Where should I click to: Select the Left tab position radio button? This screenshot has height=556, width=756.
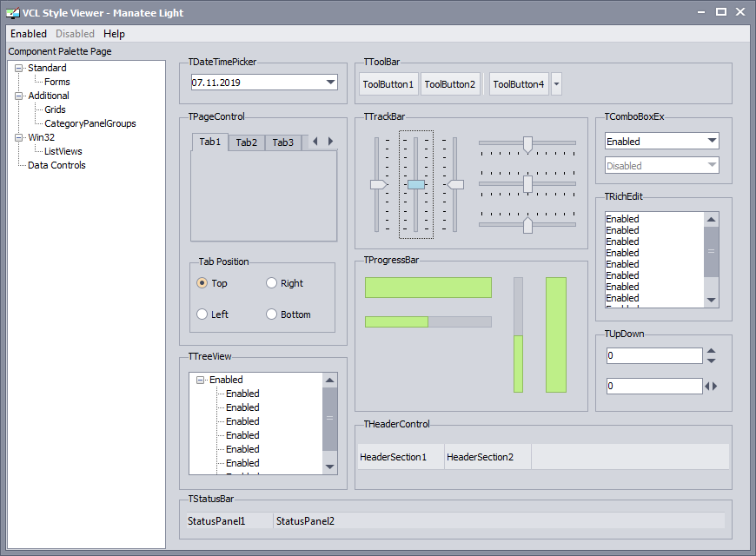(x=202, y=314)
